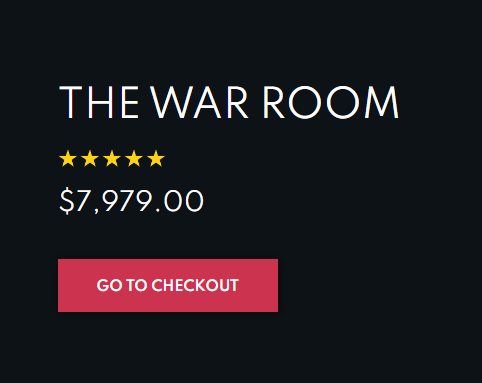Click the dollar sign in the price
Viewport: 482px width, 383px height.
pos(67,200)
